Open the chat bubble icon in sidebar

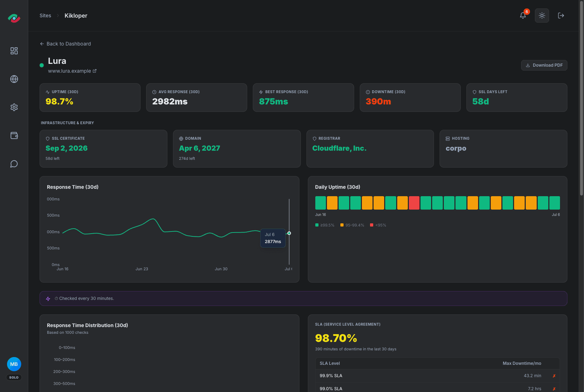14,164
